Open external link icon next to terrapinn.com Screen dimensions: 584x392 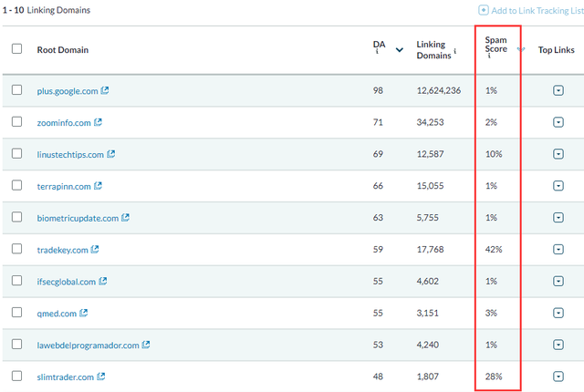click(x=98, y=186)
